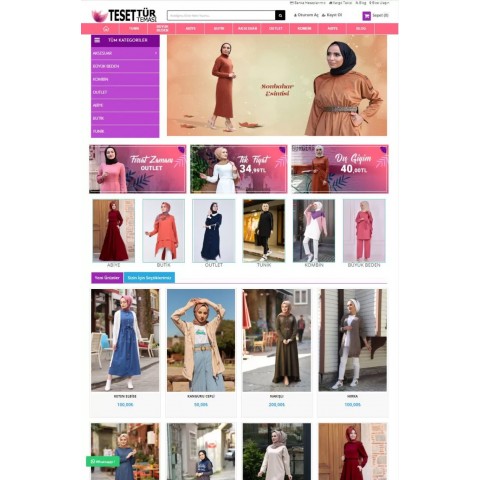Click the Teset Tür flower logo
Screen dimensions: 480x480
pos(99,16)
